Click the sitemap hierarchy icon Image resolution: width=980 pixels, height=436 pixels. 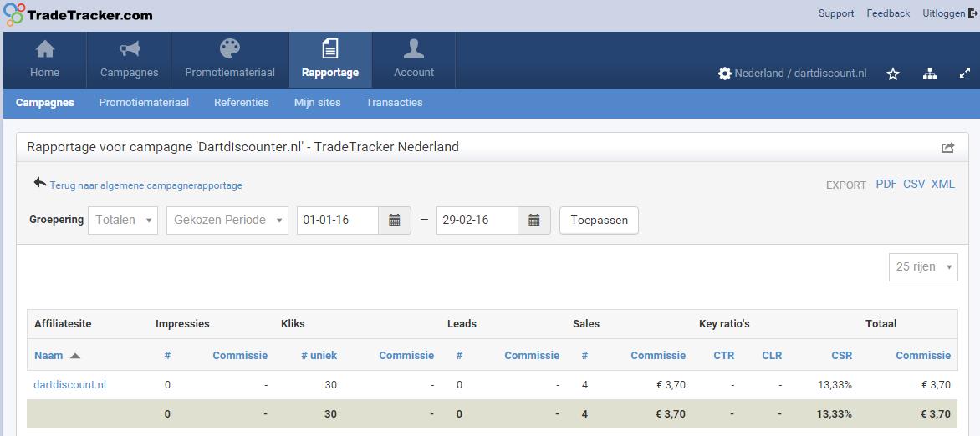(x=930, y=74)
